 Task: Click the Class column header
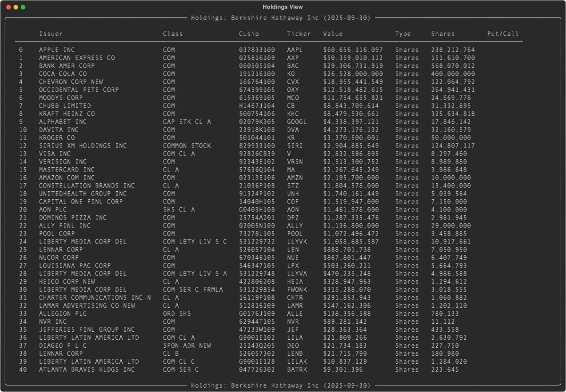pyautogui.click(x=173, y=34)
